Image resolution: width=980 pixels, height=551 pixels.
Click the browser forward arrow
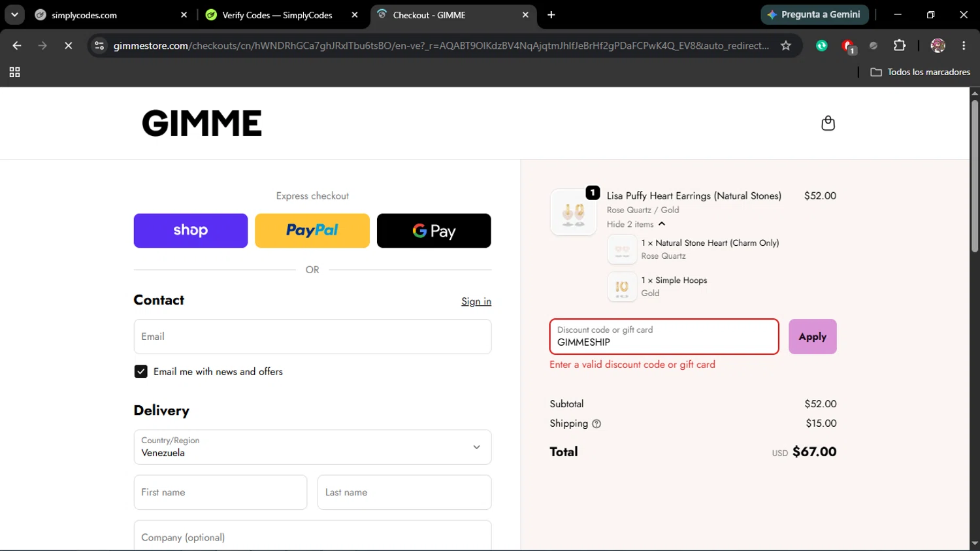tap(42, 46)
